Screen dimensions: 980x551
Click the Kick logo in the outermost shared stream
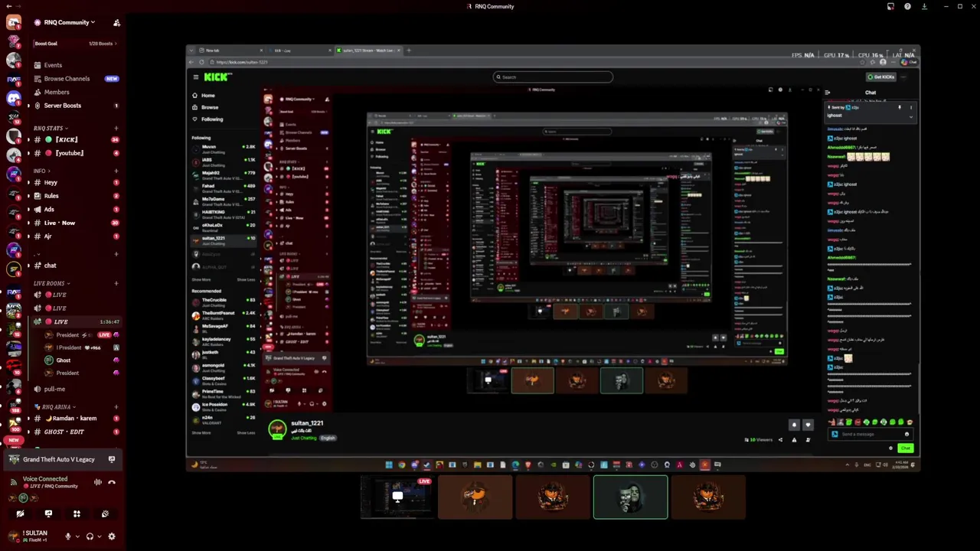pos(217,77)
